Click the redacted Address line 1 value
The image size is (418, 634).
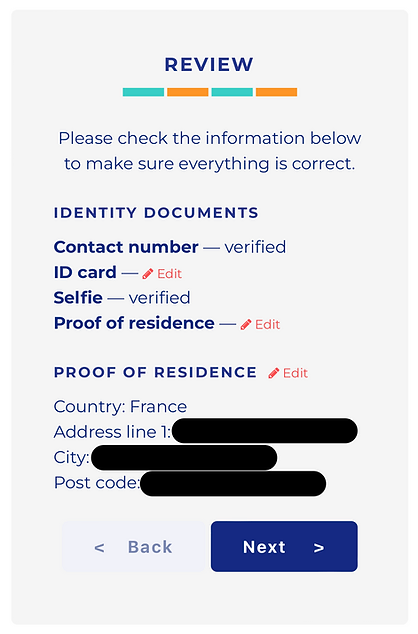click(x=265, y=431)
